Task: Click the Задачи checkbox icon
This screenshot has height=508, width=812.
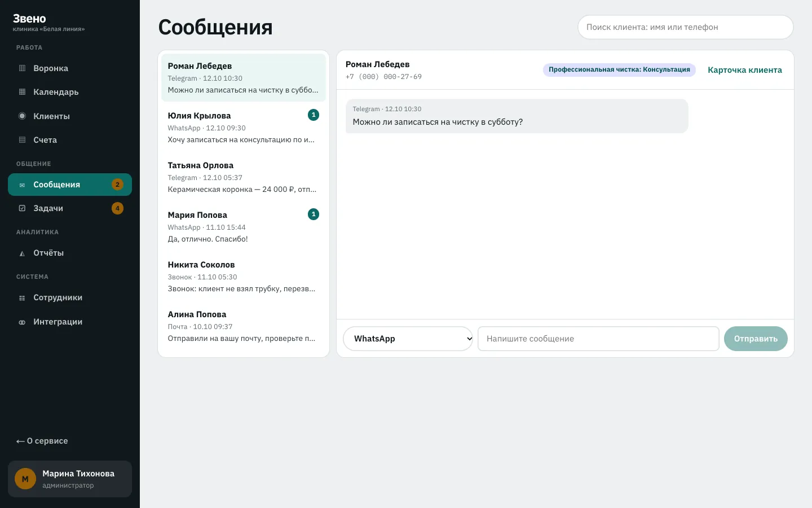Action: tap(22, 208)
